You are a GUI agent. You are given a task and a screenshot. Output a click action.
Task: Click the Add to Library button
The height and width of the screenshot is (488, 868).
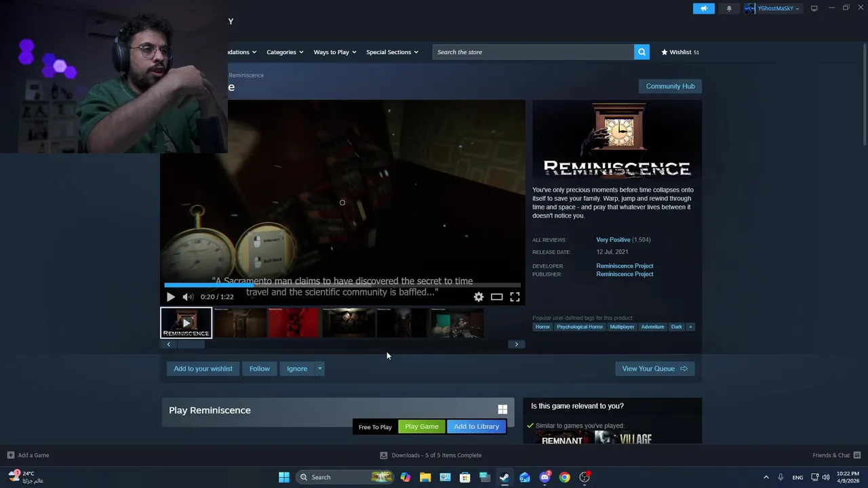476,426
